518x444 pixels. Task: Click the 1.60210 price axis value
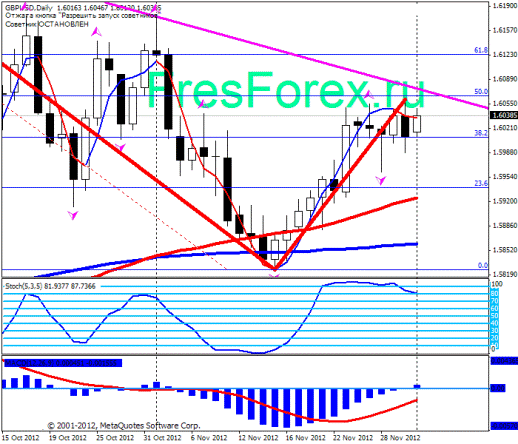tap(505, 128)
